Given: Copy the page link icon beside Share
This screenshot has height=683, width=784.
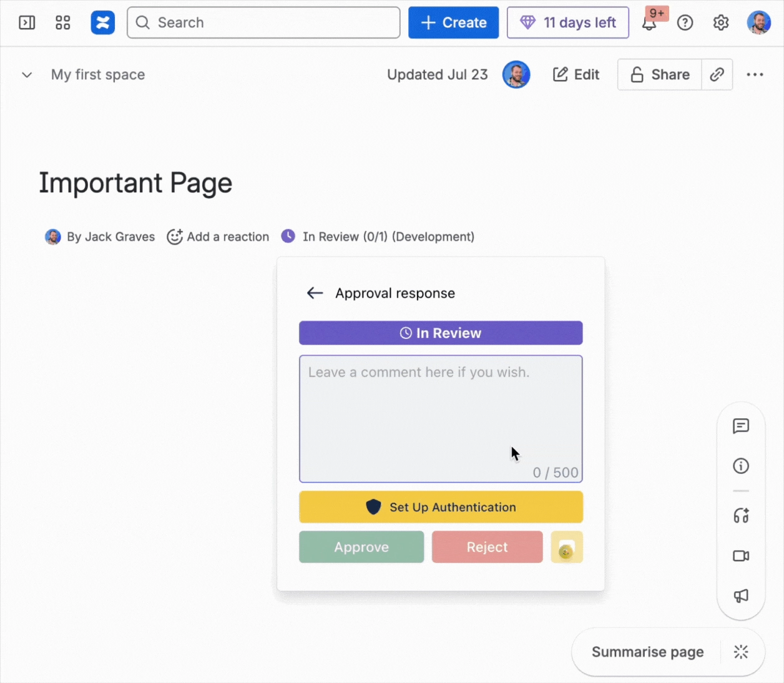Looking at the screenshot, I should (717, 74).
